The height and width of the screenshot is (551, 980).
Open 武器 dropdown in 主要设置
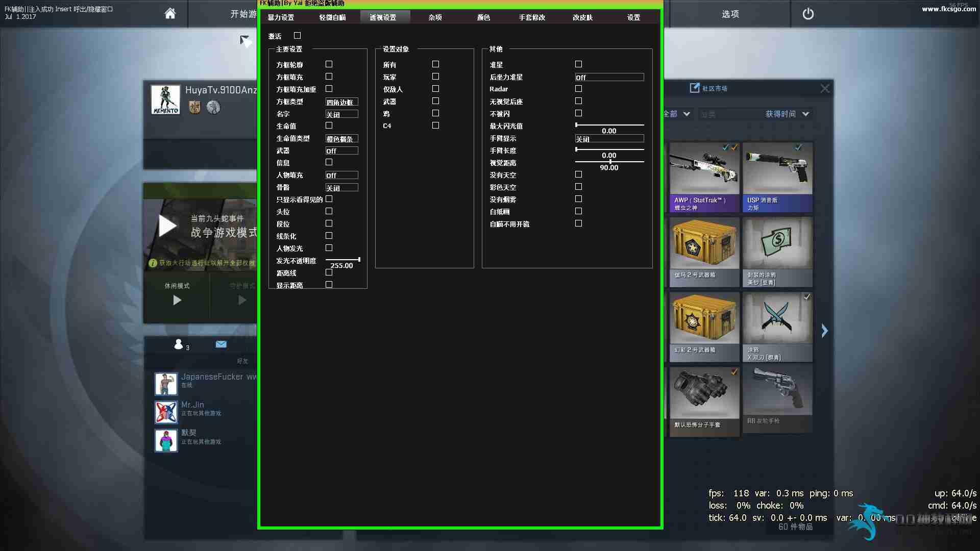342,151
